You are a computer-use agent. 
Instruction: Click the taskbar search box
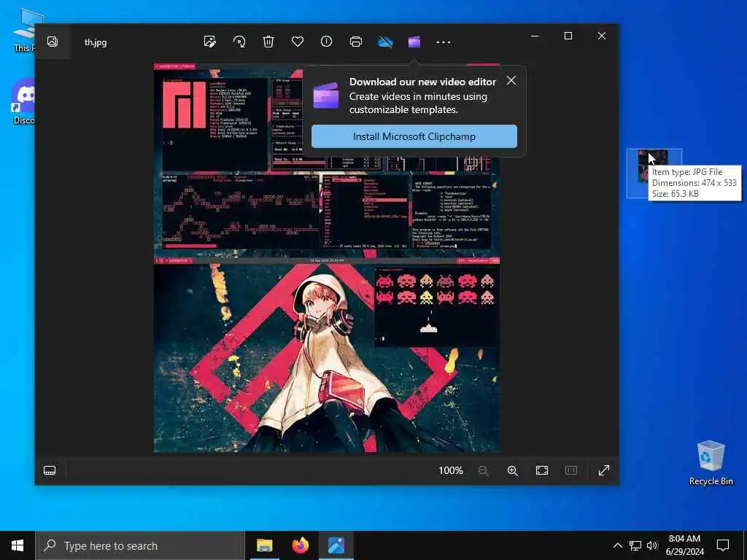(x=140, y=545)
